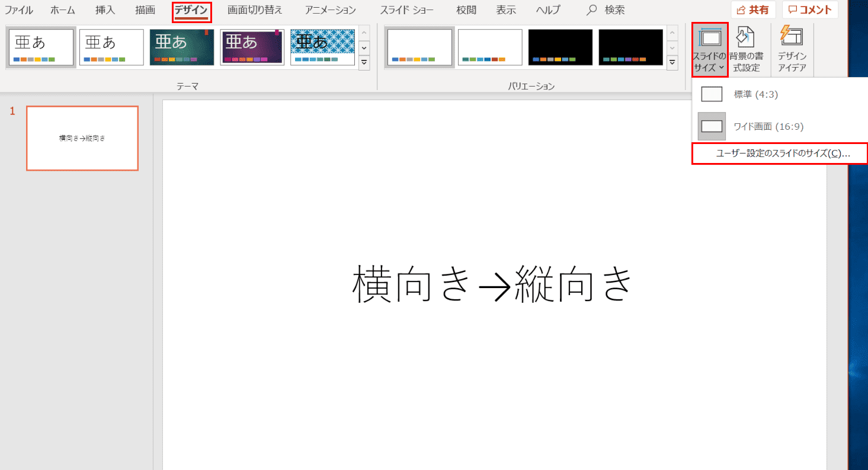Screen dimensions: 868x470
Task: Switch to the 挿入 tab
Action: (x=105, y=10)
